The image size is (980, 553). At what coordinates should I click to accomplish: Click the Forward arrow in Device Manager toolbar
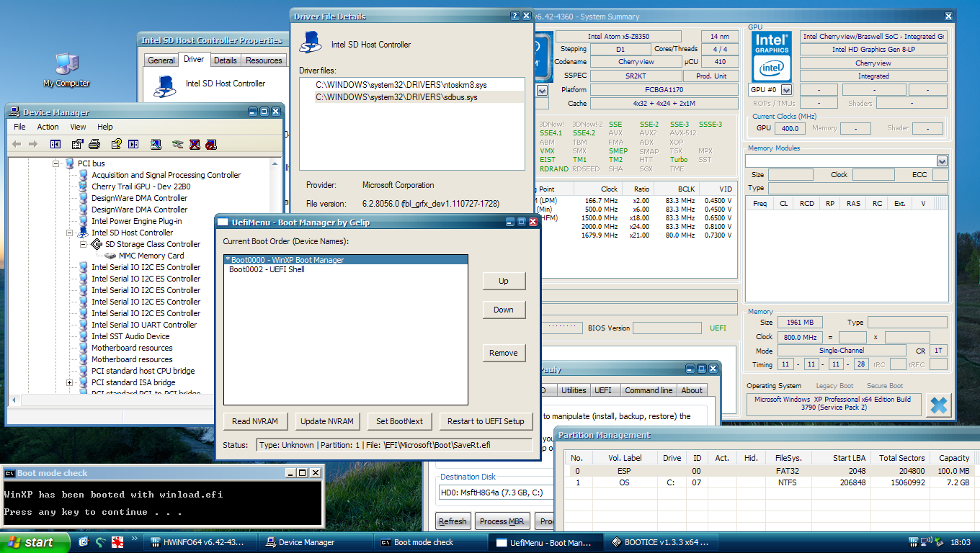pos(32,144)
